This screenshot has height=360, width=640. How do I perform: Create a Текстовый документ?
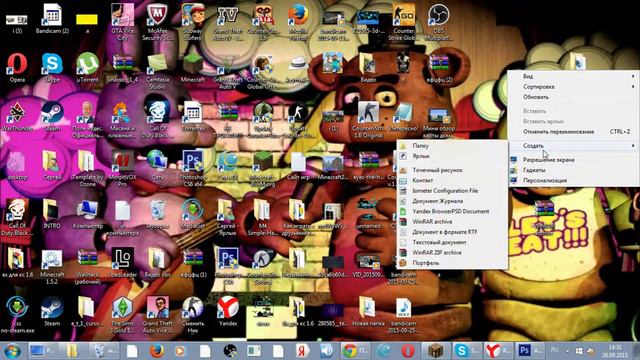[x=452, y=242]
